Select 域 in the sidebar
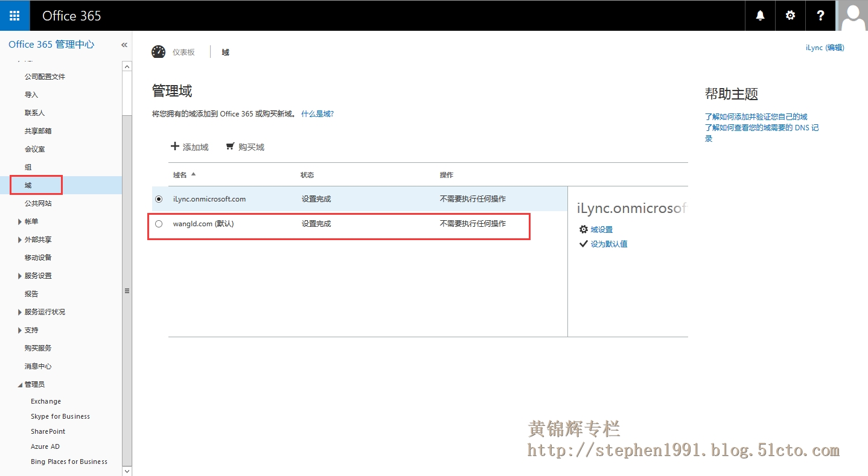 (28, 185)
